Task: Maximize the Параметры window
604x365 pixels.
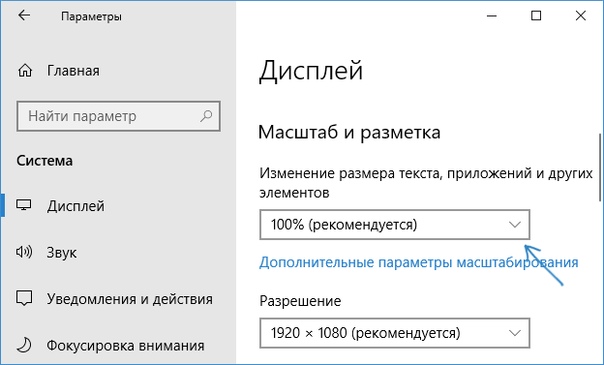Action: pyautogui.click(x=536, y=16)
